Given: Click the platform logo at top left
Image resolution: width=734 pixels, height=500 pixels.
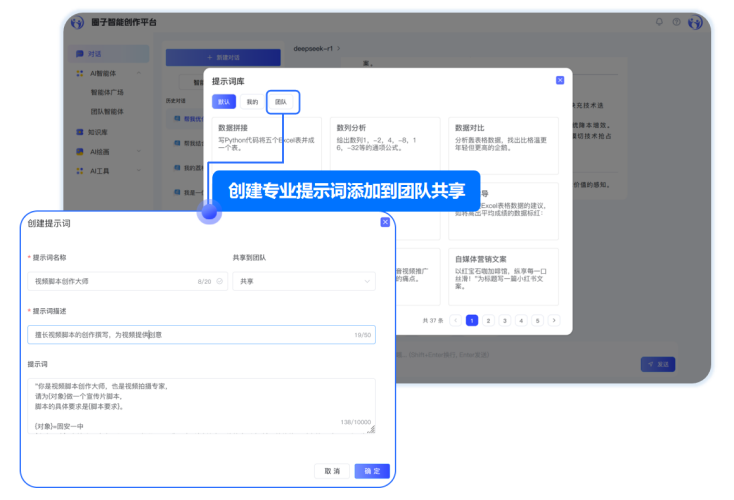Looking at the screenshot, I should [77, 22].
